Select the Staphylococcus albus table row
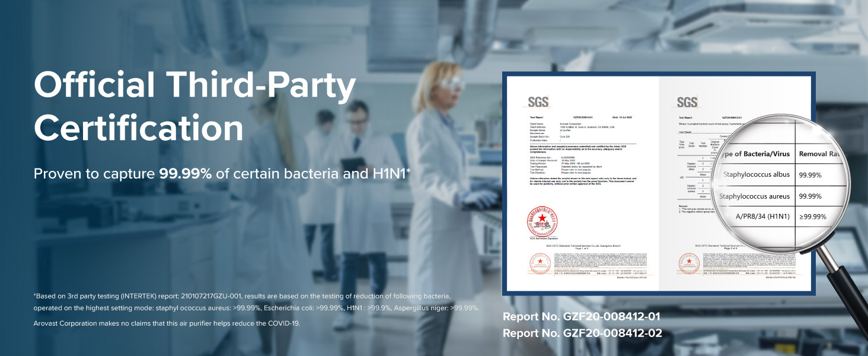The width and height of the screenshot is (868, 356). 771,175
